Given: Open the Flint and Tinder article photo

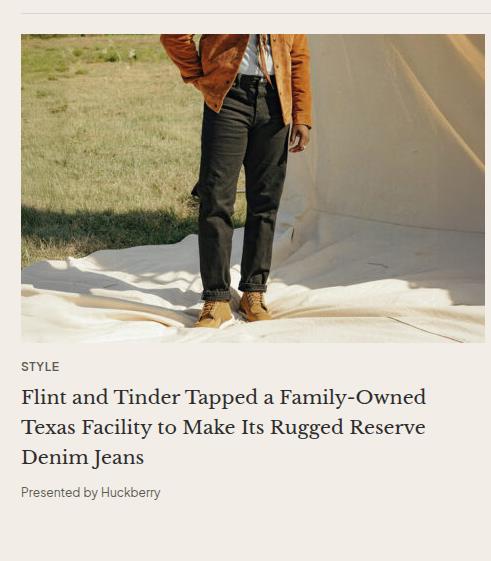Looking at the screenshot, I should pyautogui.click(x=253, y=188).
